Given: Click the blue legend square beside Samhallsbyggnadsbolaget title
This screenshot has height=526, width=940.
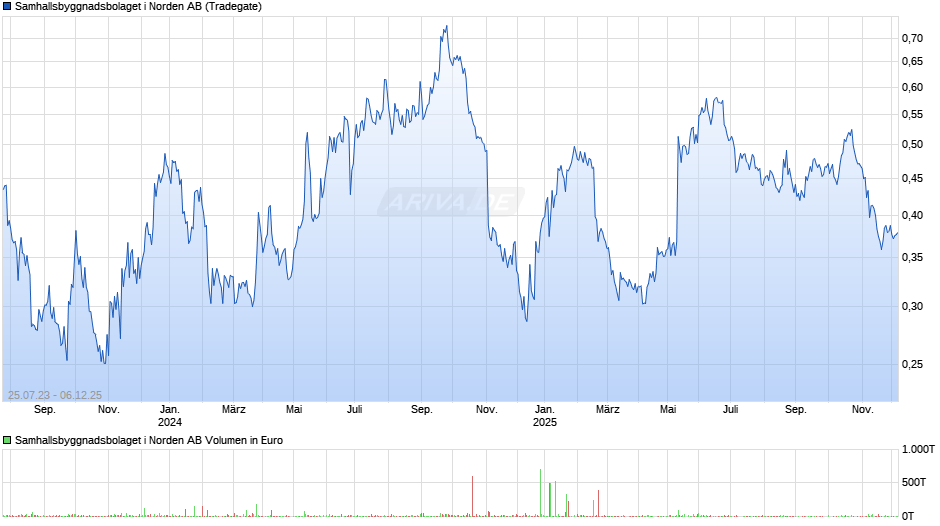Looking at the screenshot, I should [7, 7].
